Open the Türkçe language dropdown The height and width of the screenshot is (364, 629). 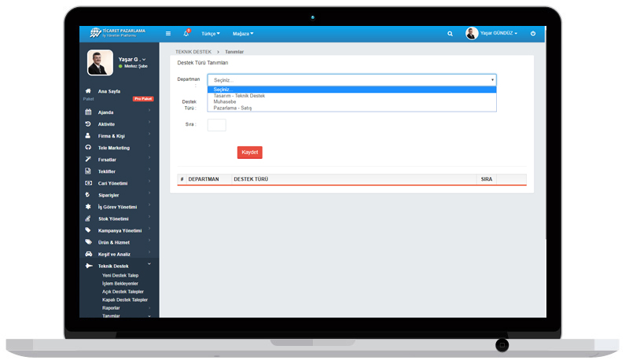coord(211,34)
